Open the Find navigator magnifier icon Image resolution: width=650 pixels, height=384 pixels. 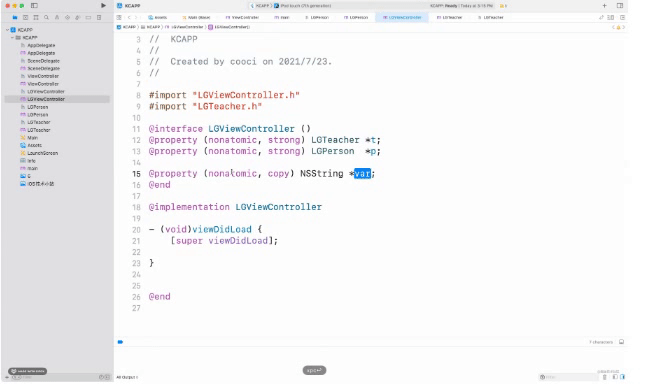46,17
